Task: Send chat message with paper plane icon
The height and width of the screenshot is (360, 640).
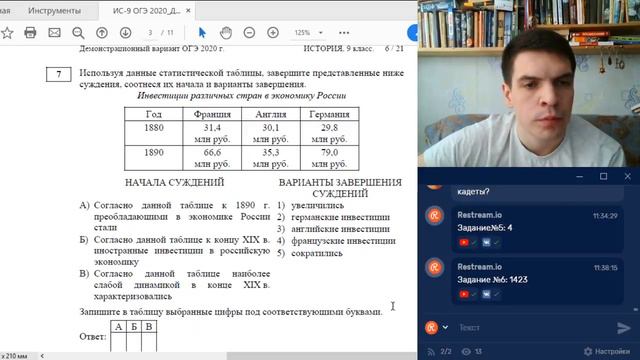Action: click(x=624, y=328)
